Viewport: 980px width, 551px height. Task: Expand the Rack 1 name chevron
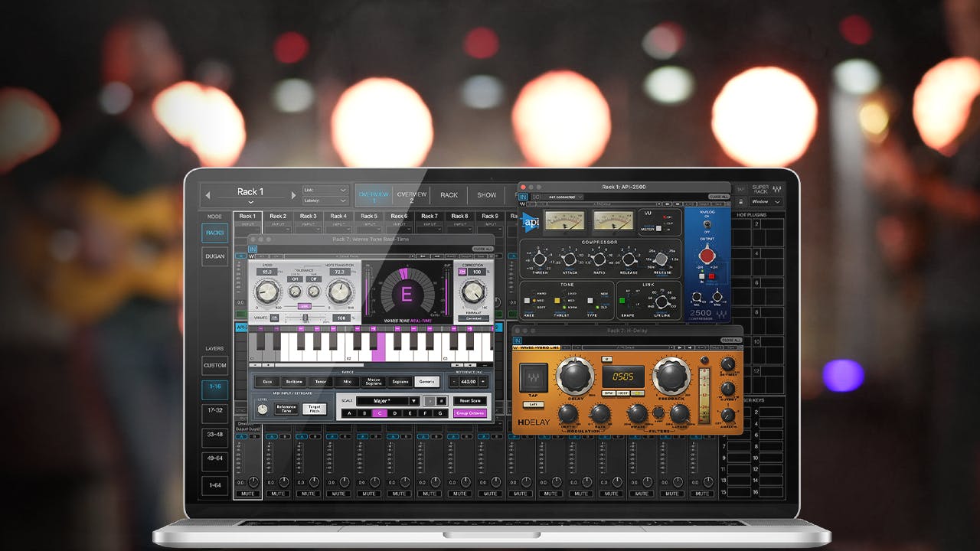click(250, 202)
